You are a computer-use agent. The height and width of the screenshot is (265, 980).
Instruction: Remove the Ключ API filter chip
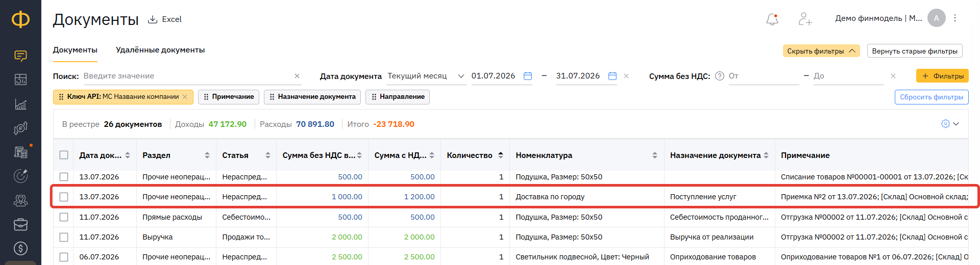(185, 97)
